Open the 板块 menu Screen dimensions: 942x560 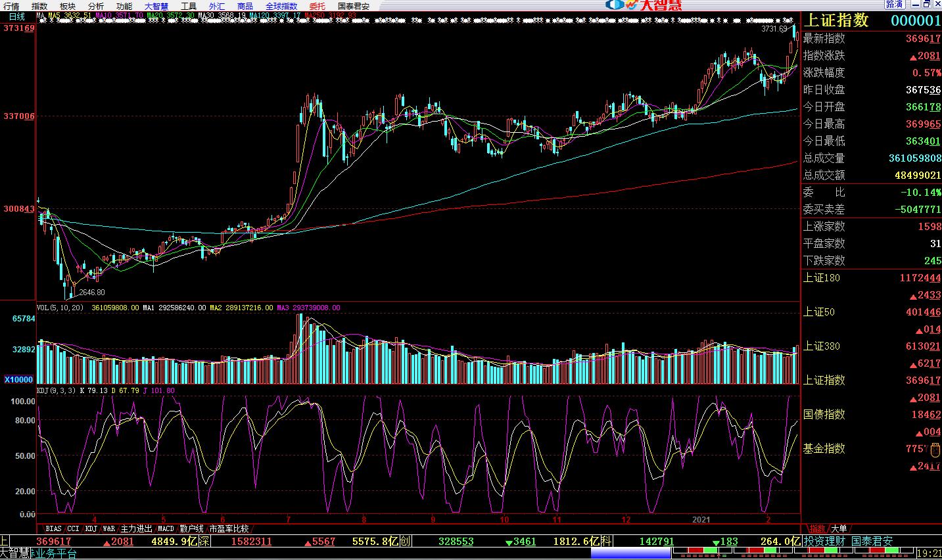tap(68, 6)
